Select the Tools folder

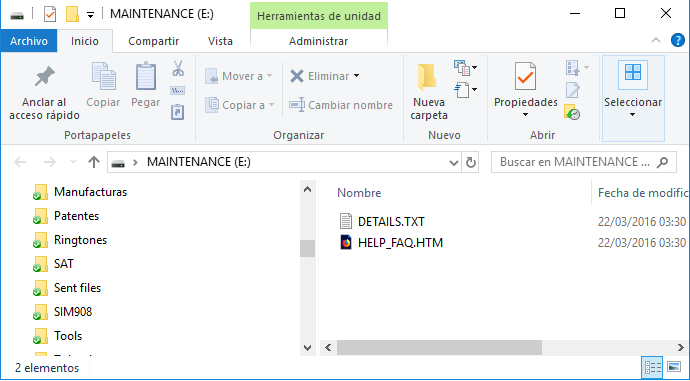[x=58, y=336]
